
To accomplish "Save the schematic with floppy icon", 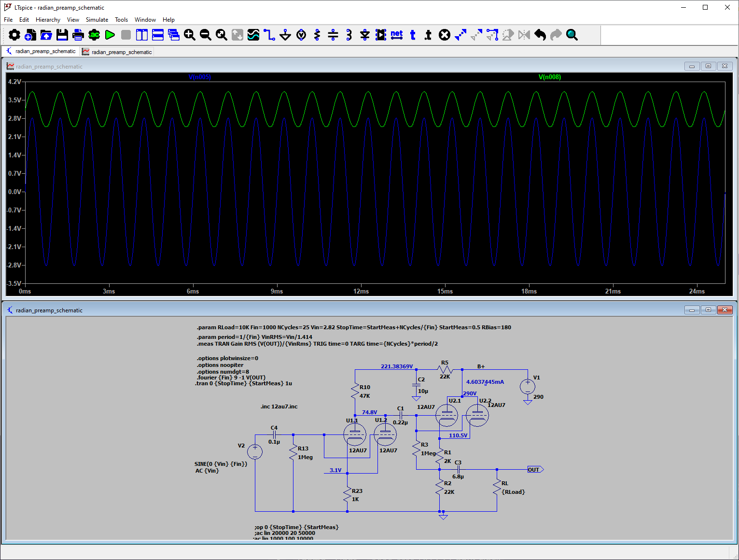I will 62,35.
